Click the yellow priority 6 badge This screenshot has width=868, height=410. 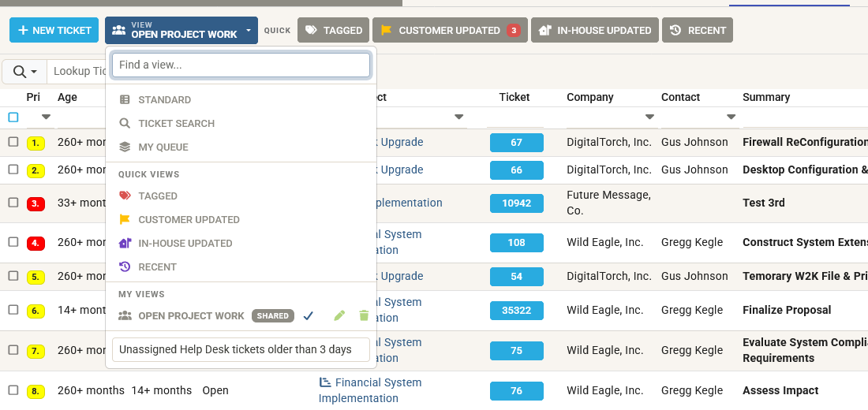[x=36, y=311]
